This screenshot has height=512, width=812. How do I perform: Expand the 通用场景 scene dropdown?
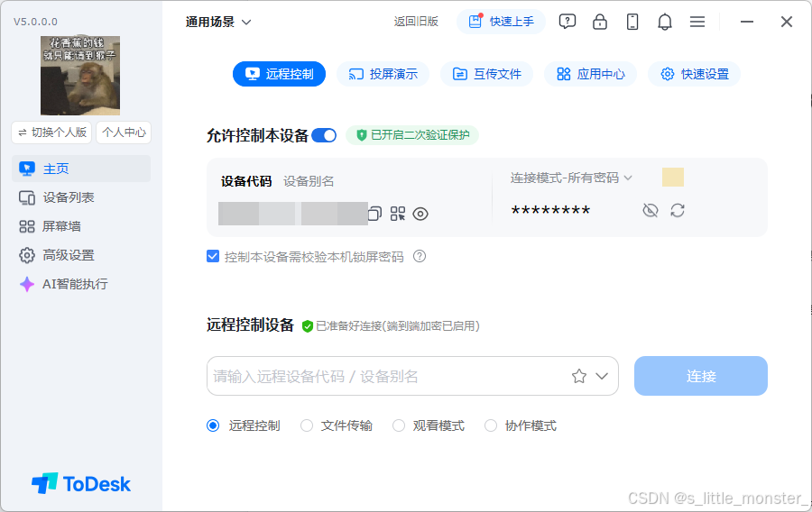[218, 22]
